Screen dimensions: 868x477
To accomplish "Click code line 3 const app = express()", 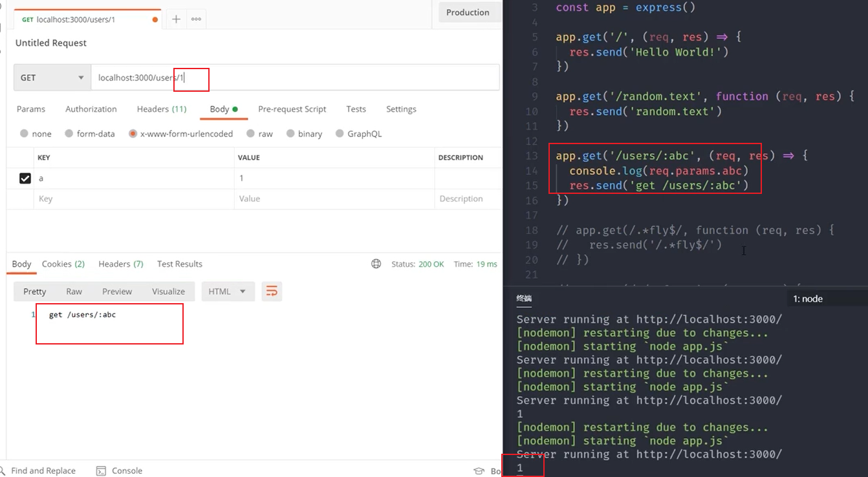I will coord(625,8).
